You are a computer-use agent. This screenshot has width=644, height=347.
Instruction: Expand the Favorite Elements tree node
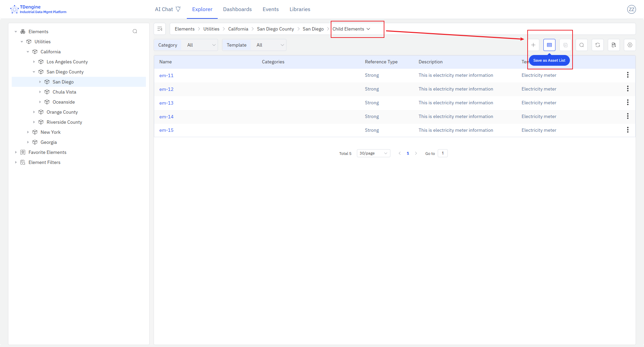click(x=16, y=152)
